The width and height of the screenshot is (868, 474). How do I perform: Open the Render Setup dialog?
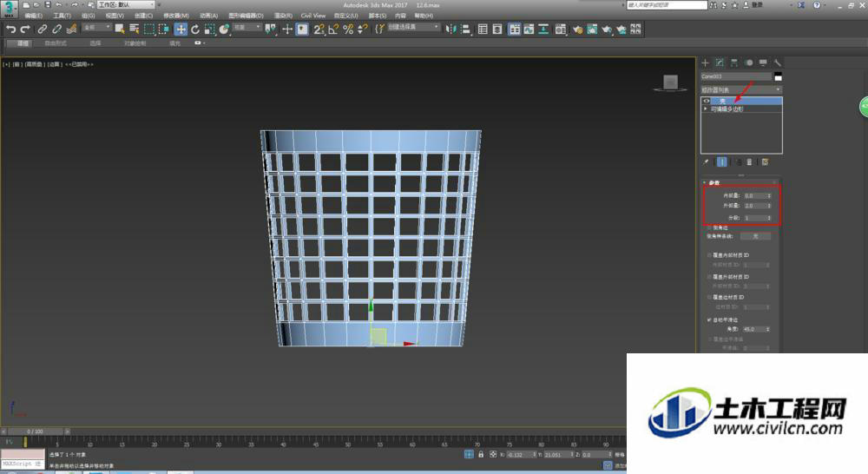coord(577,30)
